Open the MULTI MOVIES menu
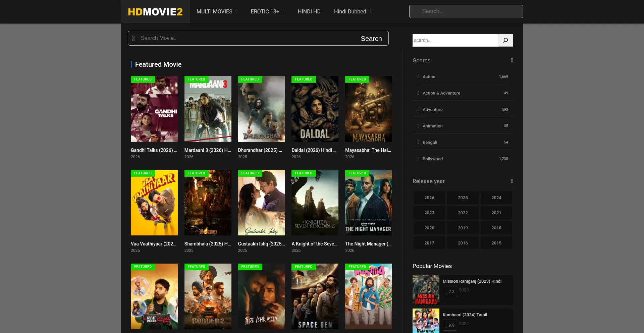The width and height of the screenshot is (644, 333). coord(214,11)
